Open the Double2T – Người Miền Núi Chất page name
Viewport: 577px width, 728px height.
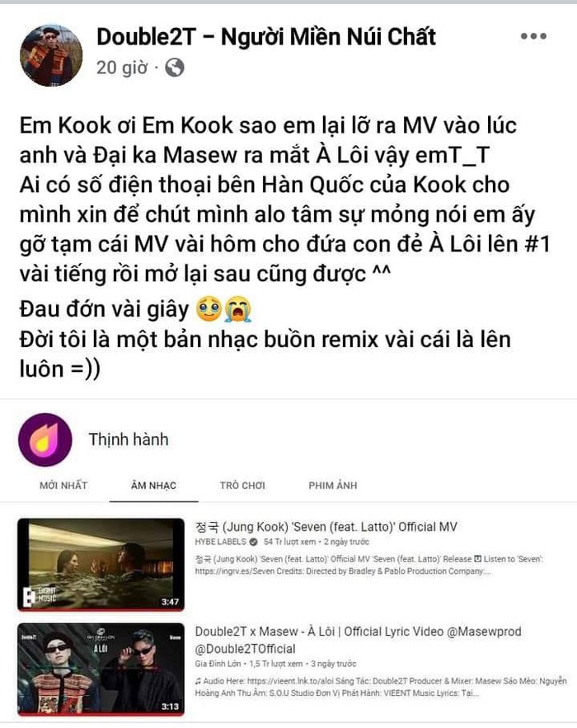coord(266,36)
